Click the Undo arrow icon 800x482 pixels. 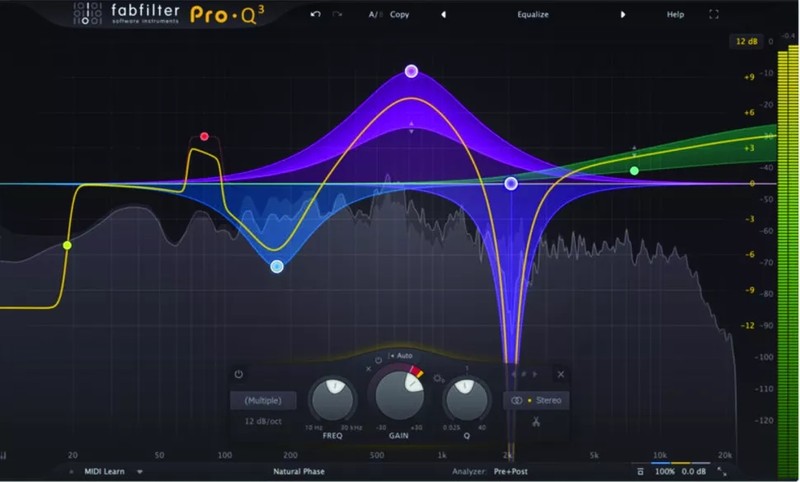click(315, 14)
